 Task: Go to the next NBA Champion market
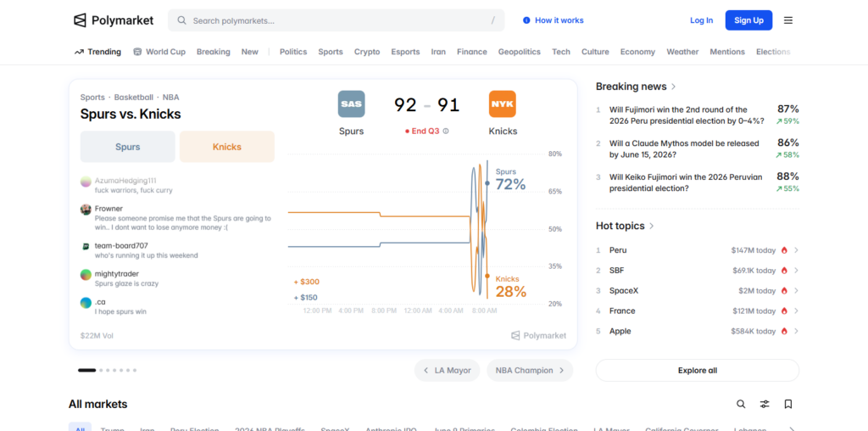point(530,370)
